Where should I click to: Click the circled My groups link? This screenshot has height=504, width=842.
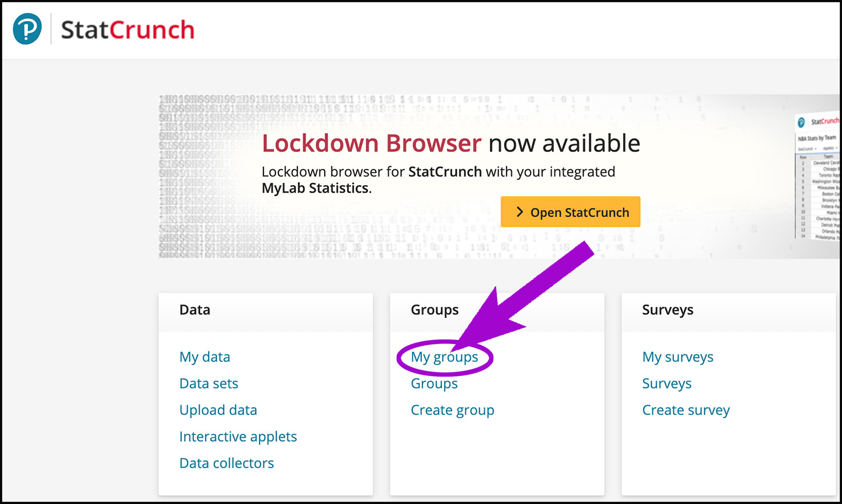tap(444, 357)
